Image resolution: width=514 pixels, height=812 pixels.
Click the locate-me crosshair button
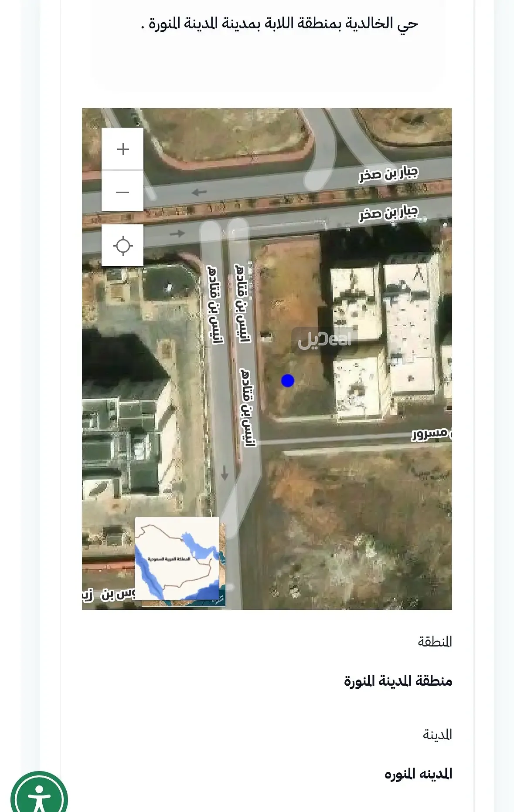pyautogui.click(x=123, y=246)
